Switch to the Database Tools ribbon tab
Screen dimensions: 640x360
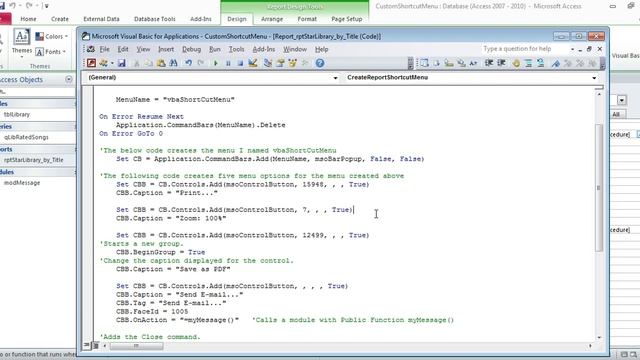tap(154, 19)
